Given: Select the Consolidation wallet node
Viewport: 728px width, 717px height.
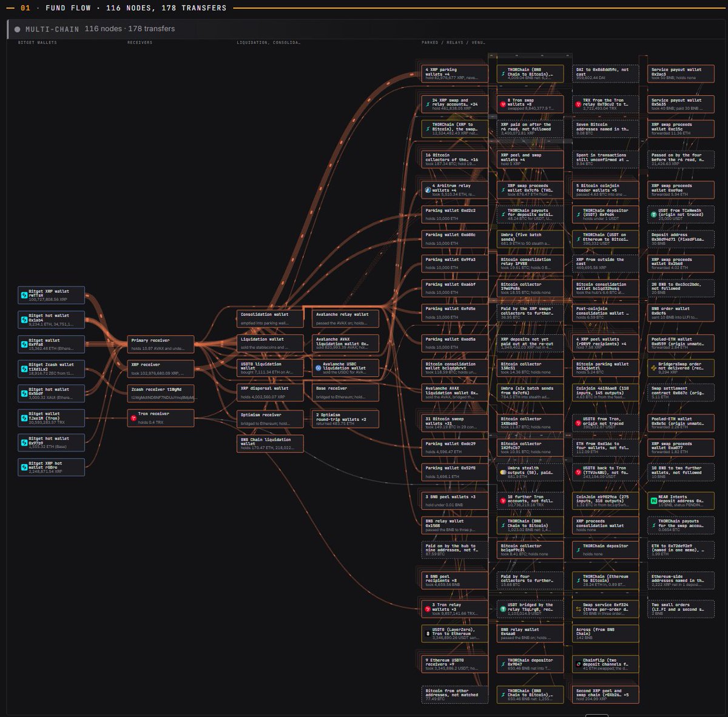Looking at the screenshot, I should (270, 318).
